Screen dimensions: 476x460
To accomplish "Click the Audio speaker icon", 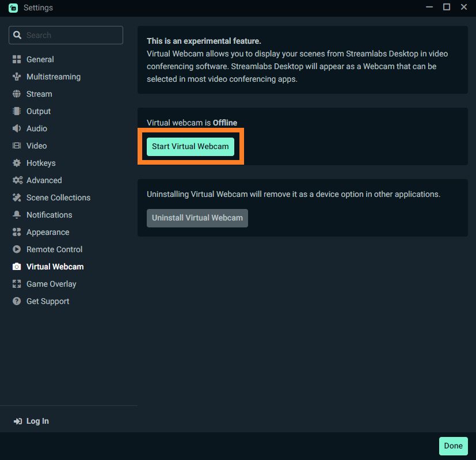I will [17, 128].
